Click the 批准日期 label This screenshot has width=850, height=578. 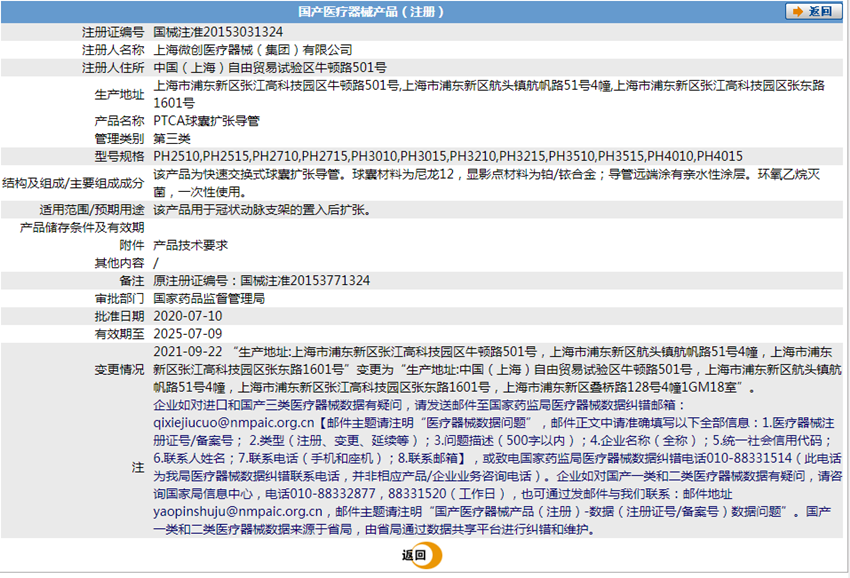(120, 317)
